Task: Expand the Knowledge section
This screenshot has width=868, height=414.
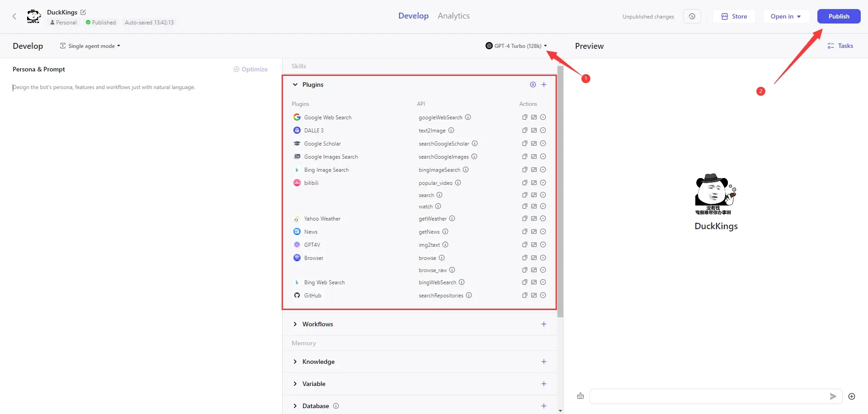Action: [295, 362]
